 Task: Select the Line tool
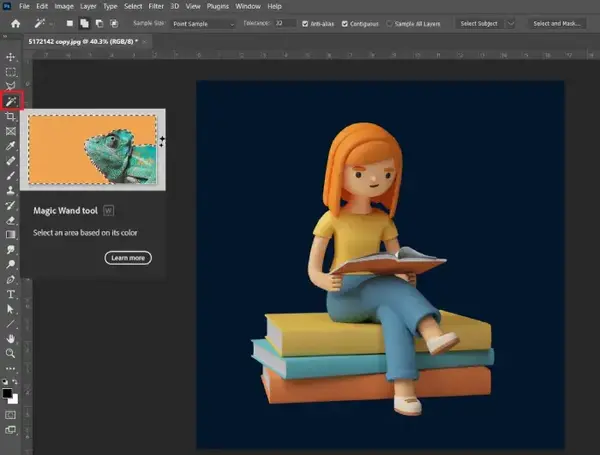(10, 324)
